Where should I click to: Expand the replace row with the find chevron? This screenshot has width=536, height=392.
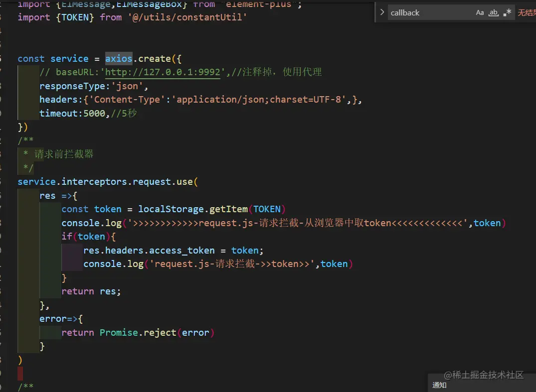[382, 12]
